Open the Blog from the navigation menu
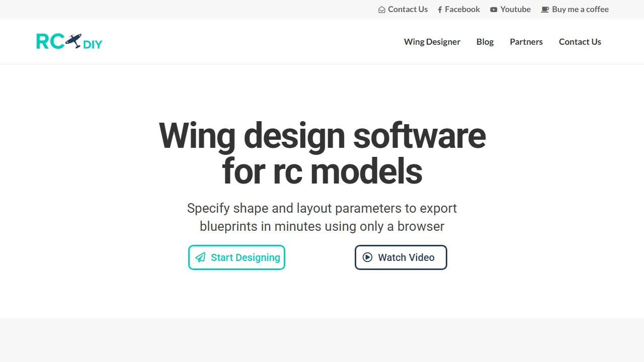Screen dimensions: 644x362 pos(485,42)
